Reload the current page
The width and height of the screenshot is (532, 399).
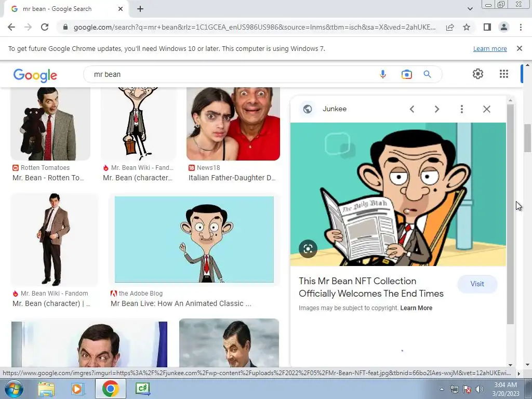[45, 27]
